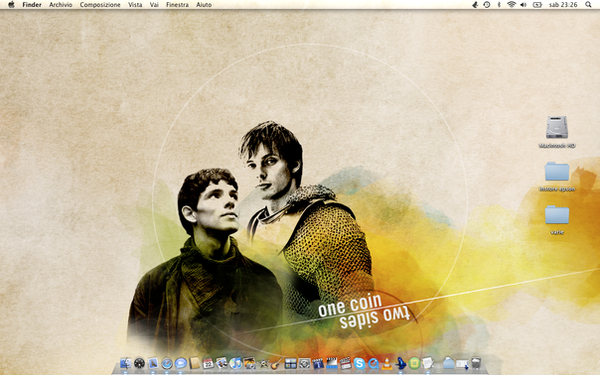Open System Preferences gear in dock
This screenshot has height=375, width=600.
coord(304,363)
